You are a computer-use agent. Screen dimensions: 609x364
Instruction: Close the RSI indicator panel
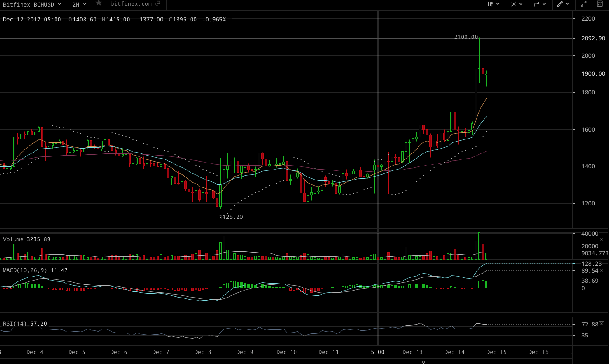pos(602,324)
